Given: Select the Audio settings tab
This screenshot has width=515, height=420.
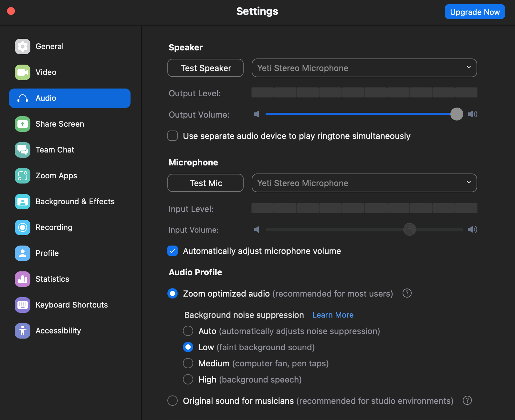Looking at the screenshot, I should [70, 98].
